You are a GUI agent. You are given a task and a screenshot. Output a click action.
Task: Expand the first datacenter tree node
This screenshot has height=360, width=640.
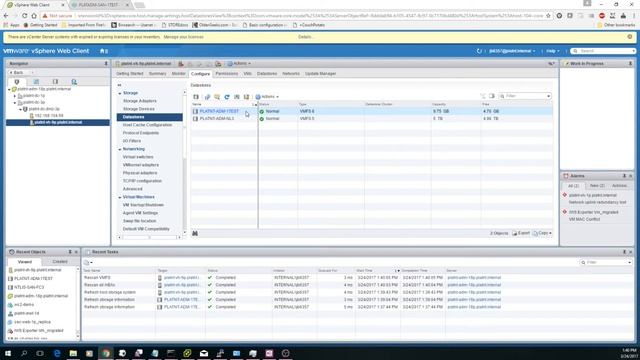click(x=15, y=96)
